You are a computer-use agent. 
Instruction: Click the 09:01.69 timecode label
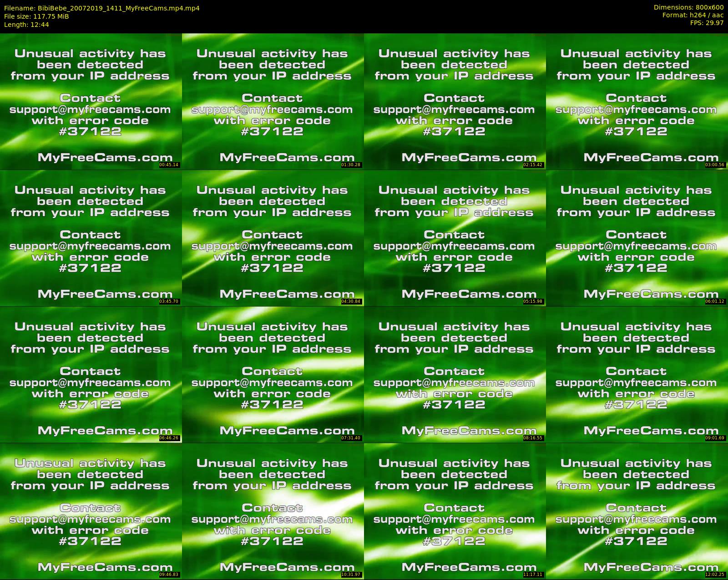[x=715, y=438]
